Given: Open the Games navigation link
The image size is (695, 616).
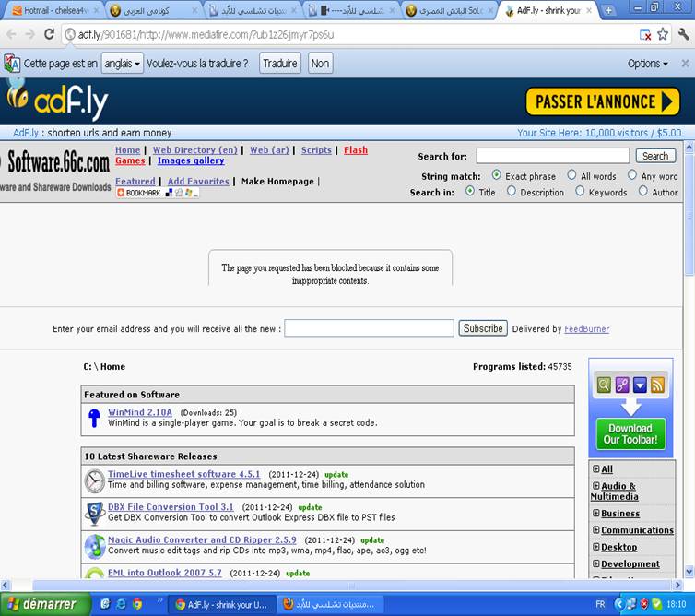Looking at the screenshot, I should click(x=130, y=160).
